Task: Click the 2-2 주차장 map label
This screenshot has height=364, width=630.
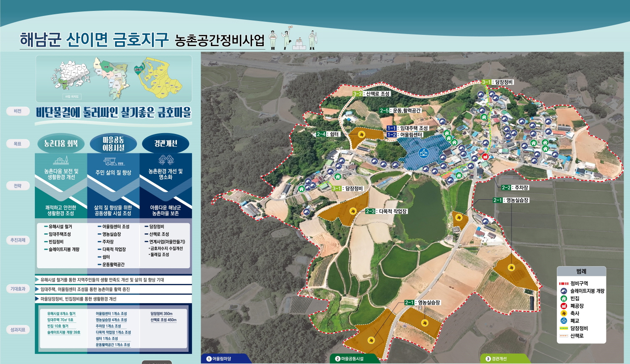Action: tap(515, 188)
